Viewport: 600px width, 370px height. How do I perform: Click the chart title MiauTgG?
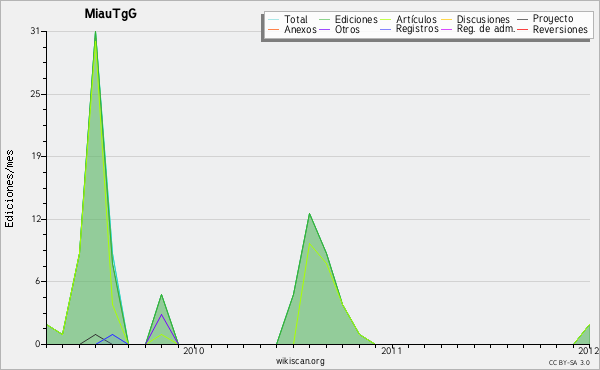[x=111, y=14]
